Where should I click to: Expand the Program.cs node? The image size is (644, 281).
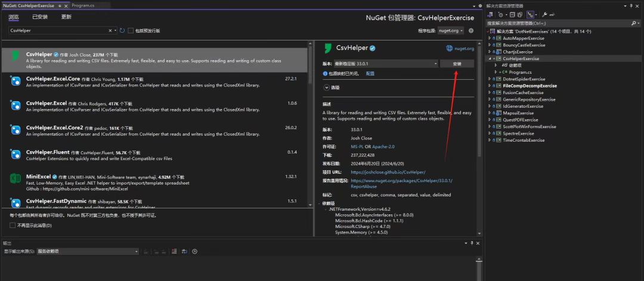point(496,72)
